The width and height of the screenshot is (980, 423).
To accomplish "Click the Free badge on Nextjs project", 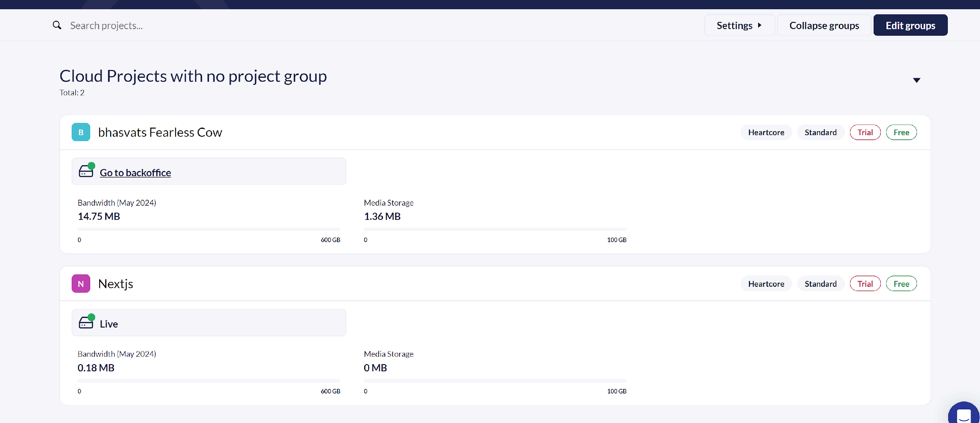I will click(901, 284).
